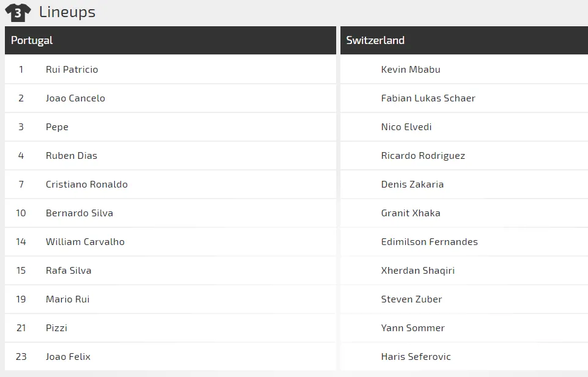The image size is (588, 377).
Task: Select Joao Cancelo in Portugal lineup
Action: [75, 98]
